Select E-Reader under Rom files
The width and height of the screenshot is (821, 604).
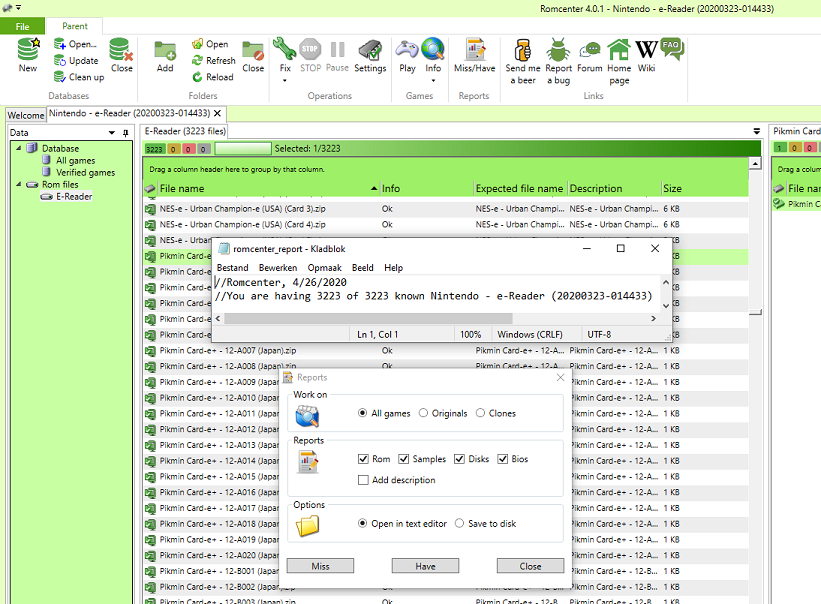coord(74,197)
